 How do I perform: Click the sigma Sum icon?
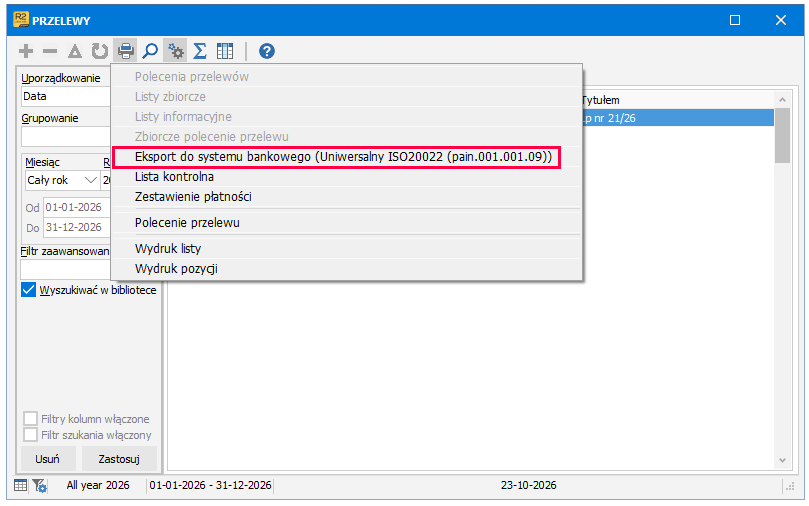click(x=200, y=51)
